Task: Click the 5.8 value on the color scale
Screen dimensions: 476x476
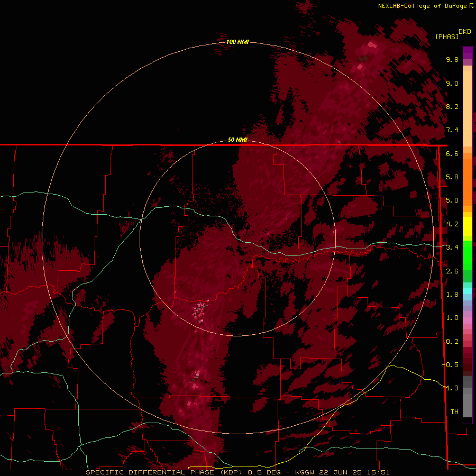Action: (452, 177)
